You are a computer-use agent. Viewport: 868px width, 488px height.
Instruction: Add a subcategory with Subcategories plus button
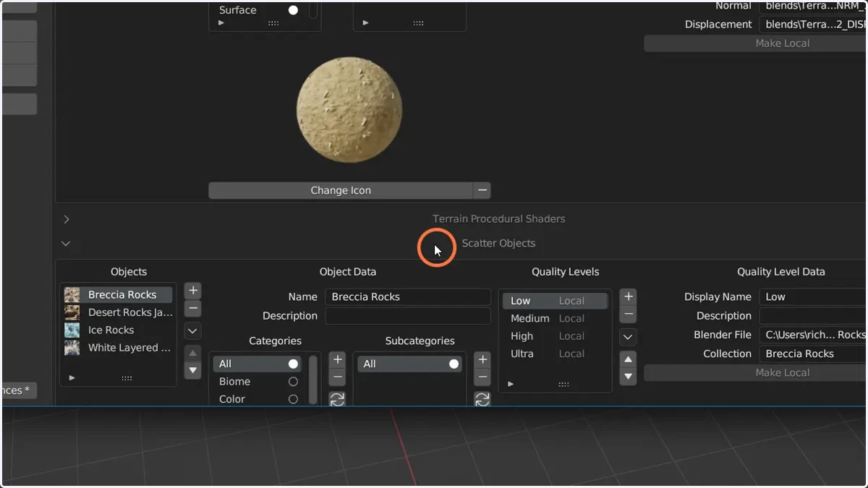point(482,359)
